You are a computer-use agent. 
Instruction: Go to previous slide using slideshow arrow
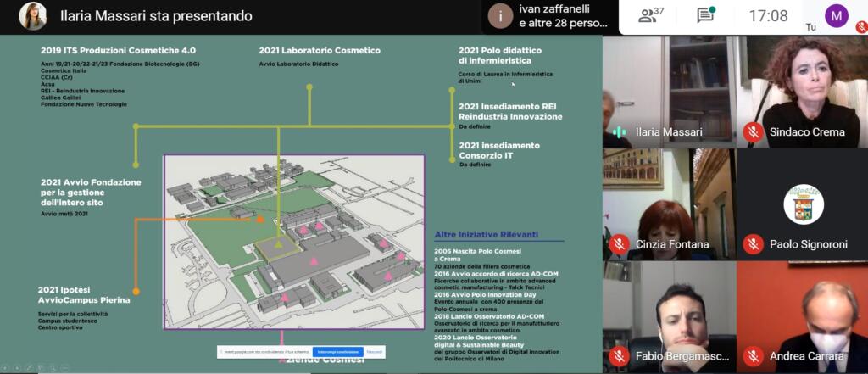click(7, 367)
